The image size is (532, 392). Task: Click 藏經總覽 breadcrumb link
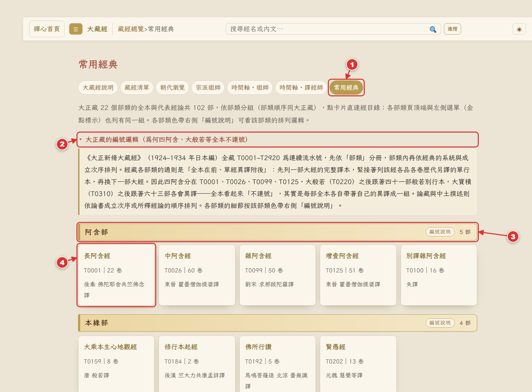(x=131, y=29)
